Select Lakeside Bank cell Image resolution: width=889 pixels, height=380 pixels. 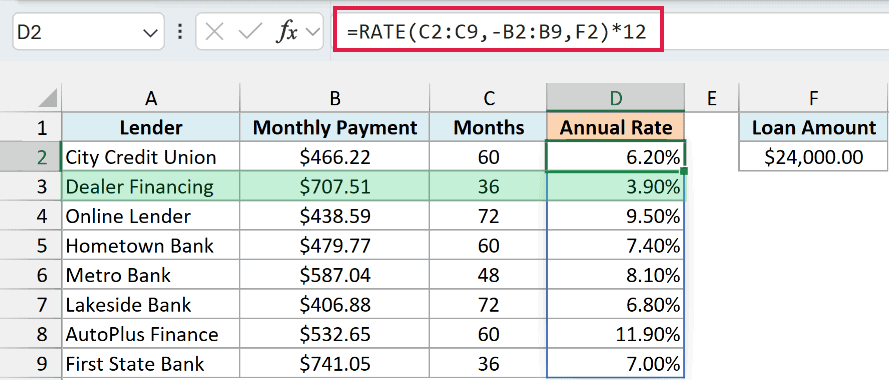150,305
